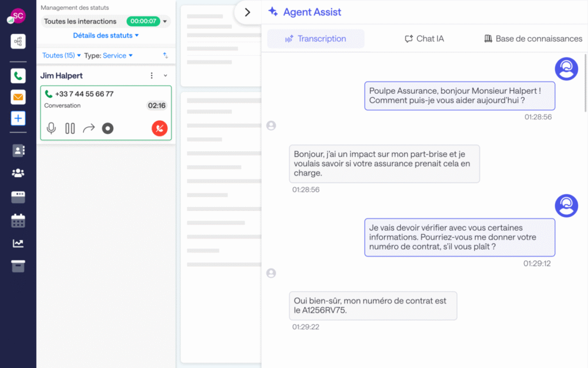Image resolution: width=588 pixels, height=368 pixels.
Task: Open the phone channel in the sidebar
Action: 18,75
